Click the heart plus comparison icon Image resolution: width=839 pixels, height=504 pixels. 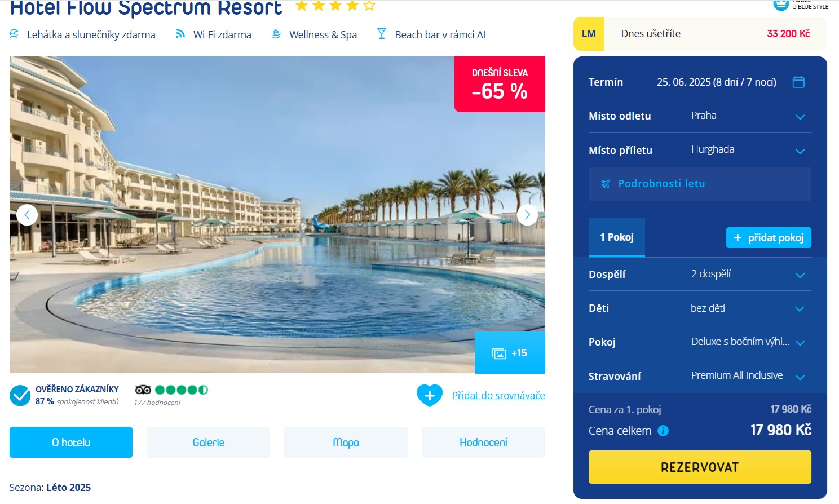point(430,395)
